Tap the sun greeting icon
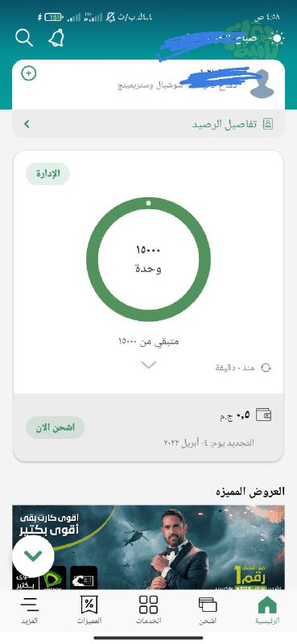This screenshot has height=644, width=297. click(x=277, y=39)
